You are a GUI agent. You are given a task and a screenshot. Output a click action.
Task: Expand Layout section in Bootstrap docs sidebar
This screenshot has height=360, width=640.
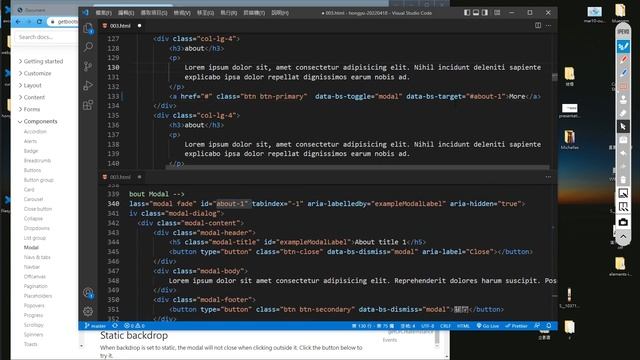(x=30, y=85)
